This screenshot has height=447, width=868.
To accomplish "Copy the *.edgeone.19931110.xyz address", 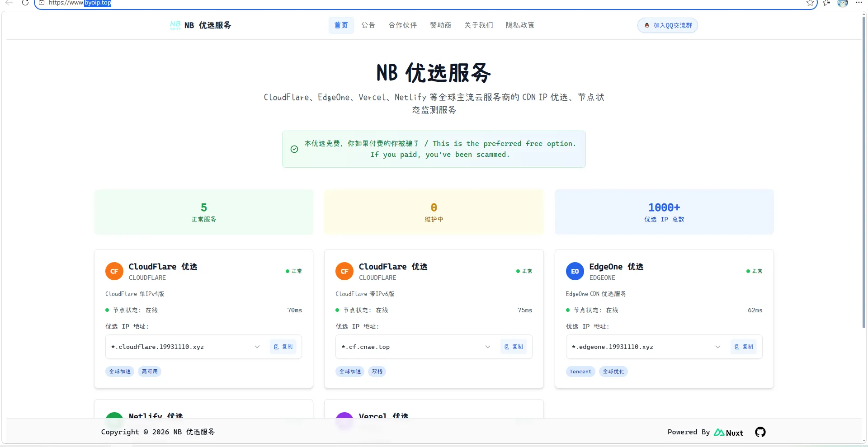I will click(x=744, y=347).
